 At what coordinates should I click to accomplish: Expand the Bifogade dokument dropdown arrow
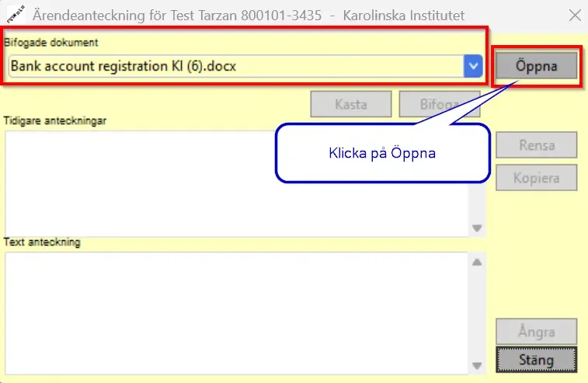coord(473,66)
